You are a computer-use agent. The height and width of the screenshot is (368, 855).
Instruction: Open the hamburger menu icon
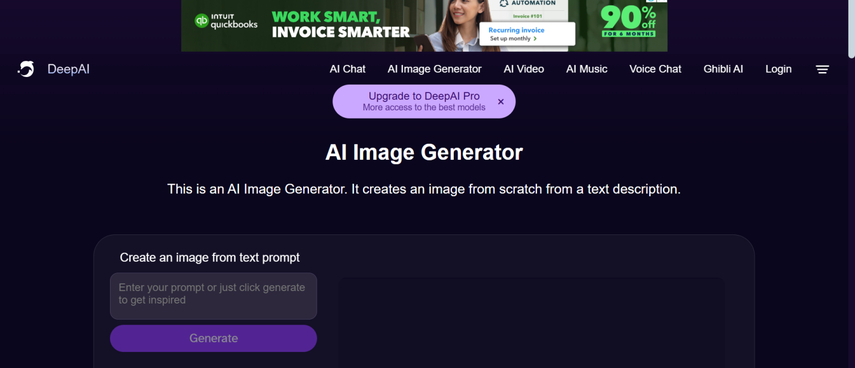click(822, 69)
